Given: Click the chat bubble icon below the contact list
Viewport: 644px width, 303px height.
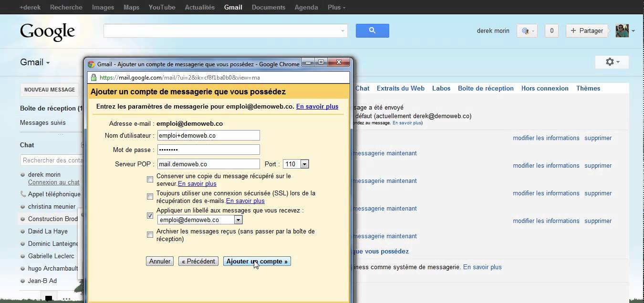Looking at the screenshot, I should pos(48,299).
